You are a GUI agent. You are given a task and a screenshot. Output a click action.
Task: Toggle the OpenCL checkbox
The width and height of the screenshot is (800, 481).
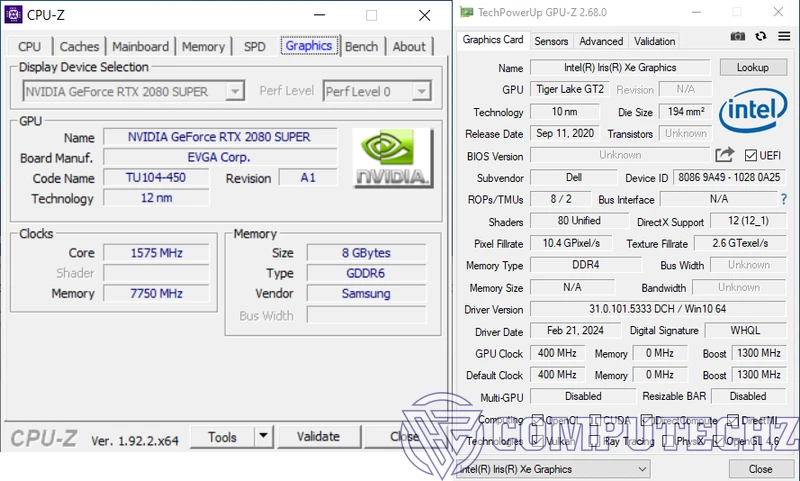[x=537, y=420]
